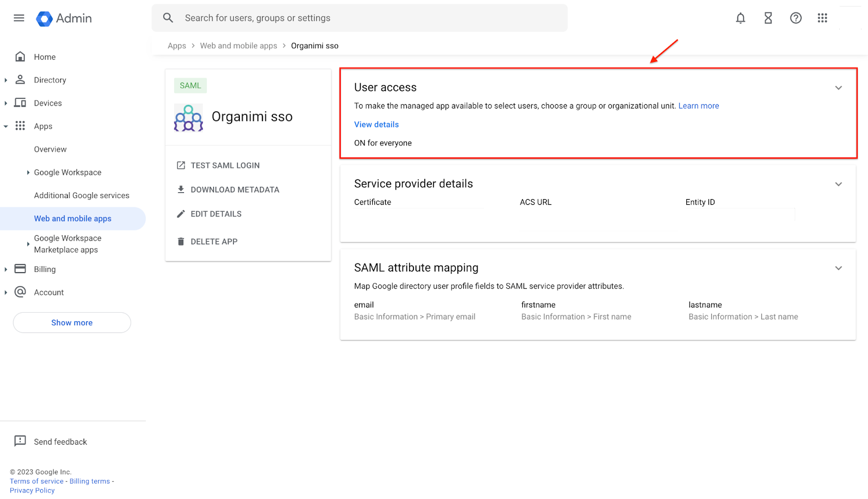Viewport: 868px width, 499px height.
Task: Navigate to Web and mobile apps breadcrumb
Action: 239,46
